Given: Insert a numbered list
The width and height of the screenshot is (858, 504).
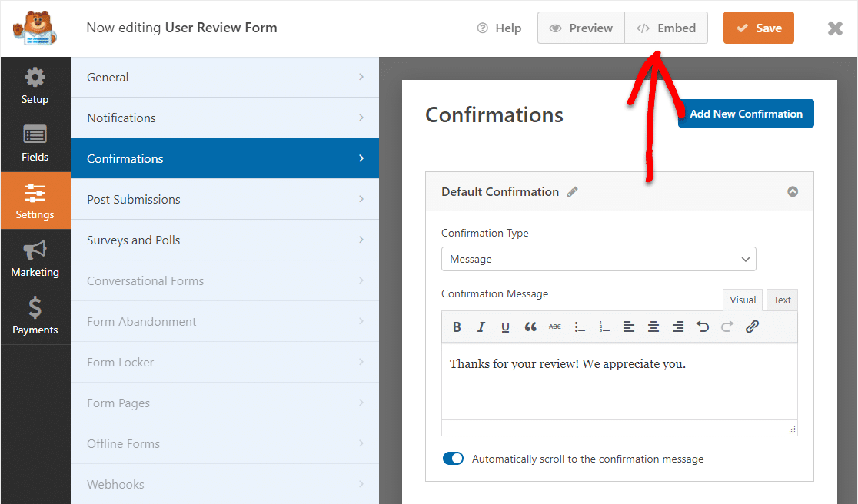Looking at the screenshot, I should (x=604, y=327).
